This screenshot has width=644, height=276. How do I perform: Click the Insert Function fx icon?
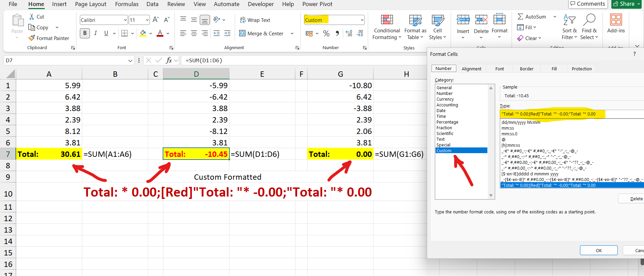(169, 60)
